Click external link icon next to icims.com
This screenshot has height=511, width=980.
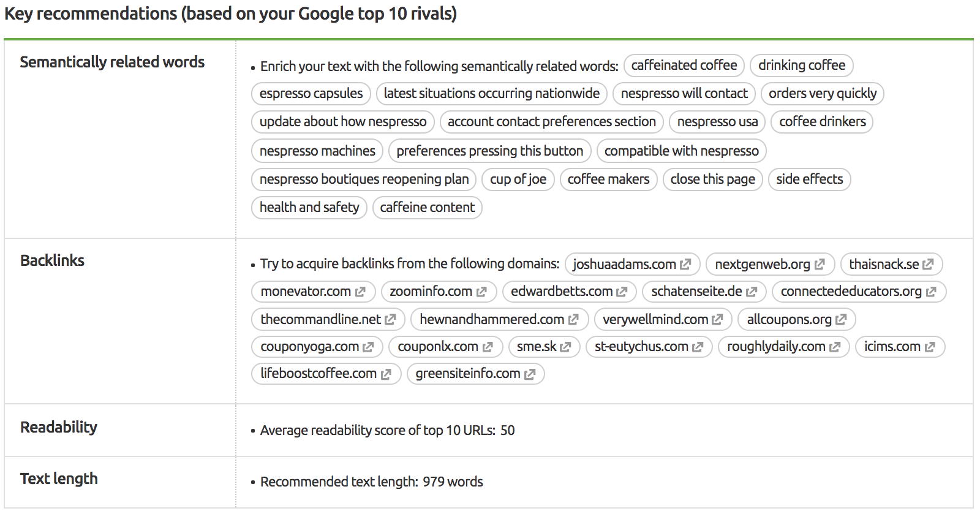coord(930,347)
